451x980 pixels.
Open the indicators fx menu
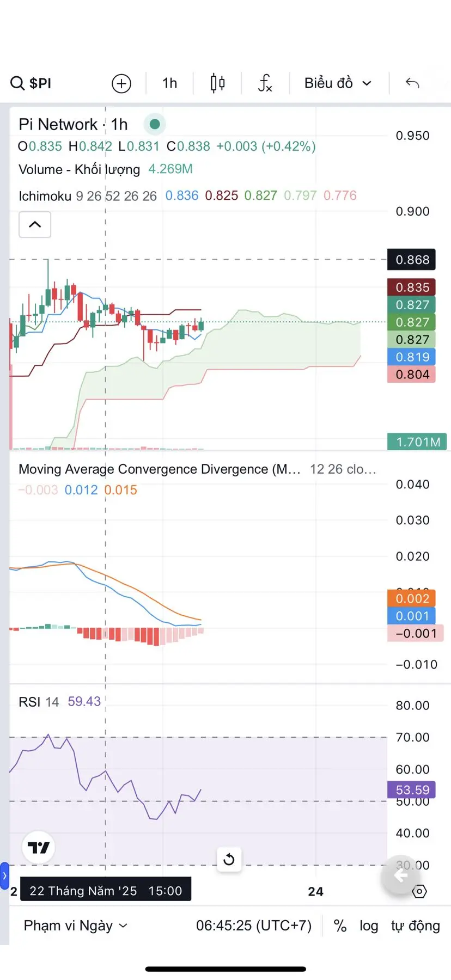pyautogui.click(x=265, y=83)
